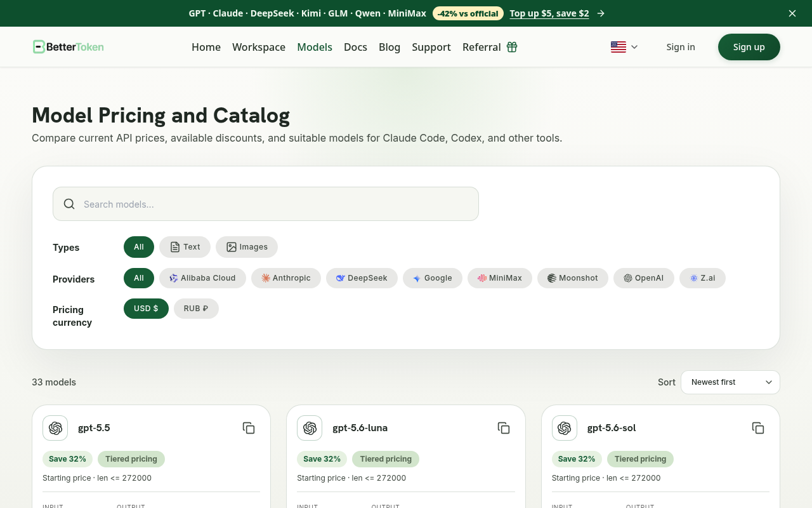The height and width of the screenshot is (508, 812).
Task: Go to the Home page
Action: pos(206,47)
